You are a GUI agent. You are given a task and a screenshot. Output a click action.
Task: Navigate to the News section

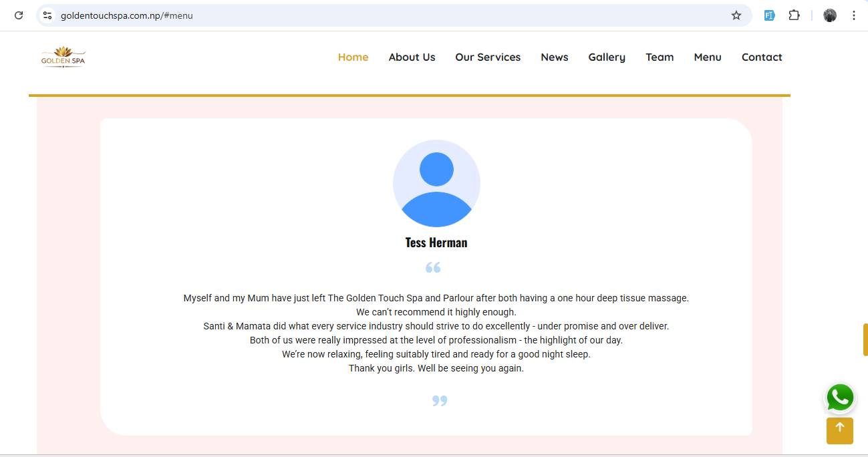coord(554,57)
